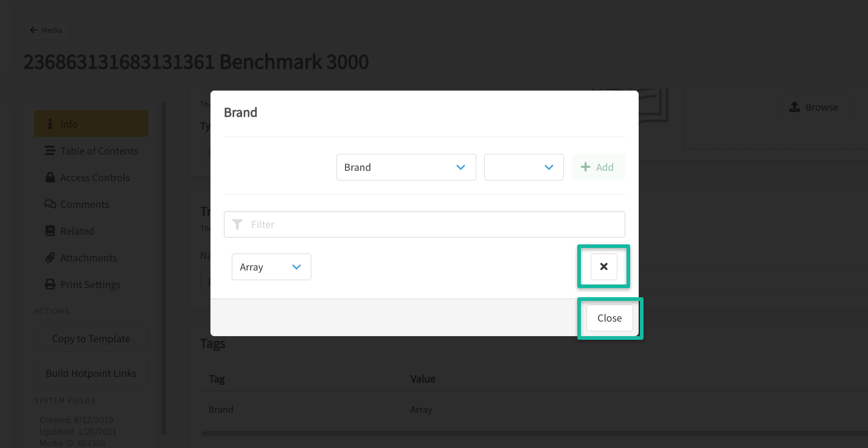The width and height of the screenshot is (868, 448).
Task: Click the Build Hotpoint Links button
Action: click(x=91, y=373)
